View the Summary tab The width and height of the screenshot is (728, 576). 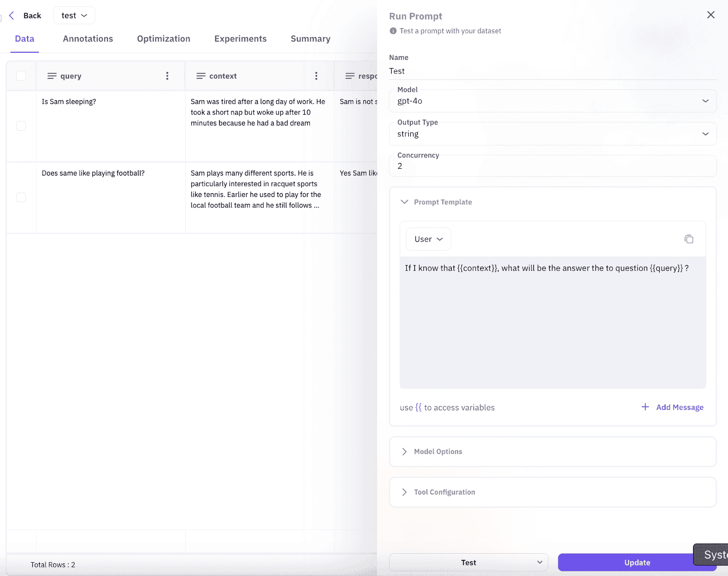[x=310, y=39]
